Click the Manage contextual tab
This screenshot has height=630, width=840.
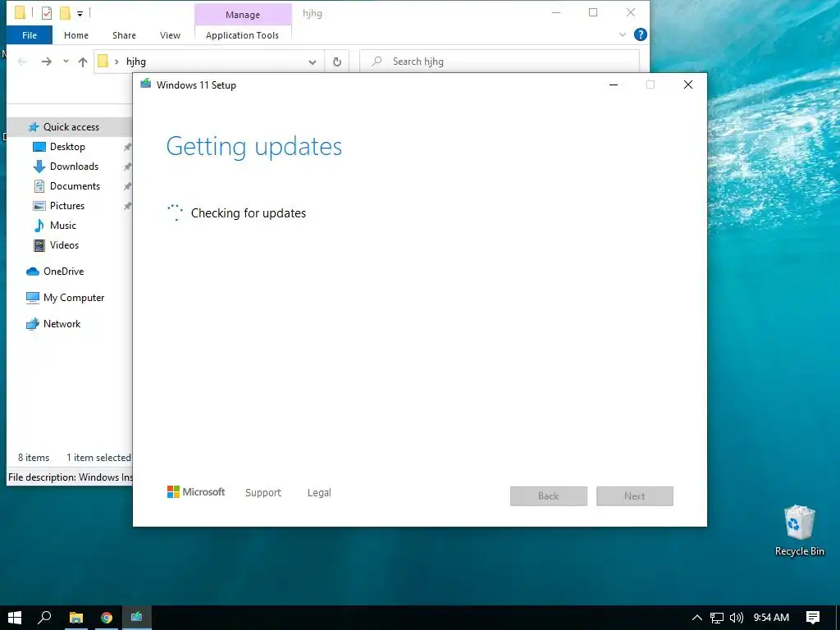[243, 15]
